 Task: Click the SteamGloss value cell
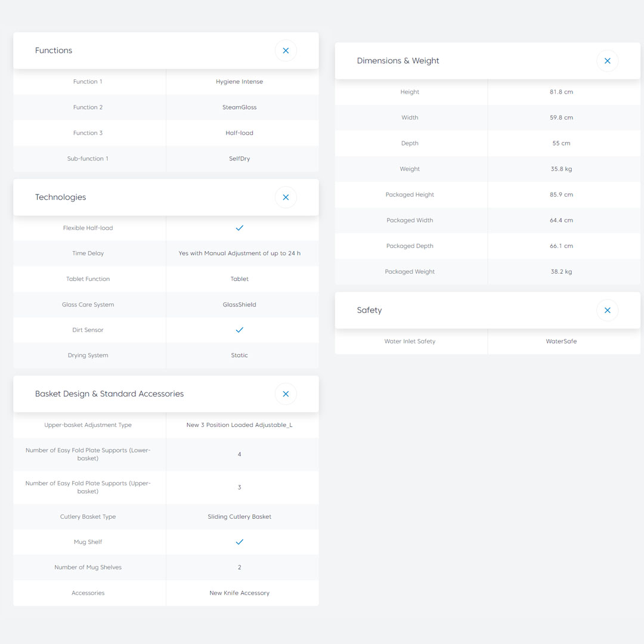(x=239, y=107)
